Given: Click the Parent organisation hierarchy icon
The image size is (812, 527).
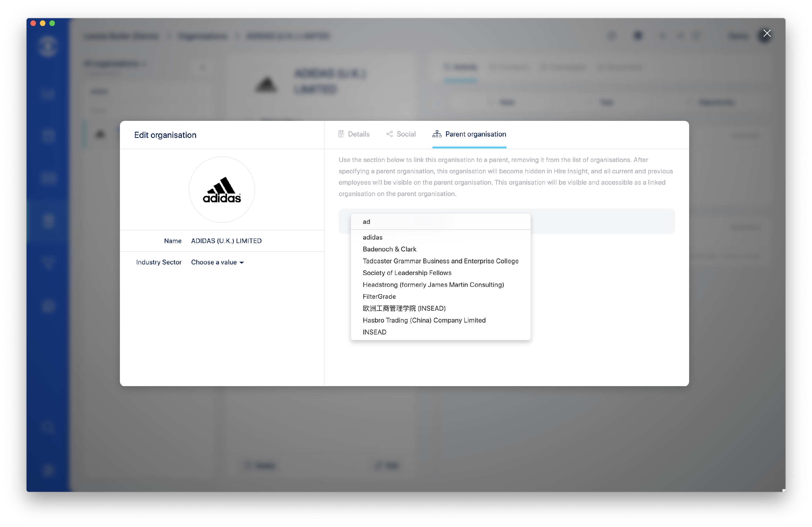Looking at the screenshot, I should [x=437, y=134].
